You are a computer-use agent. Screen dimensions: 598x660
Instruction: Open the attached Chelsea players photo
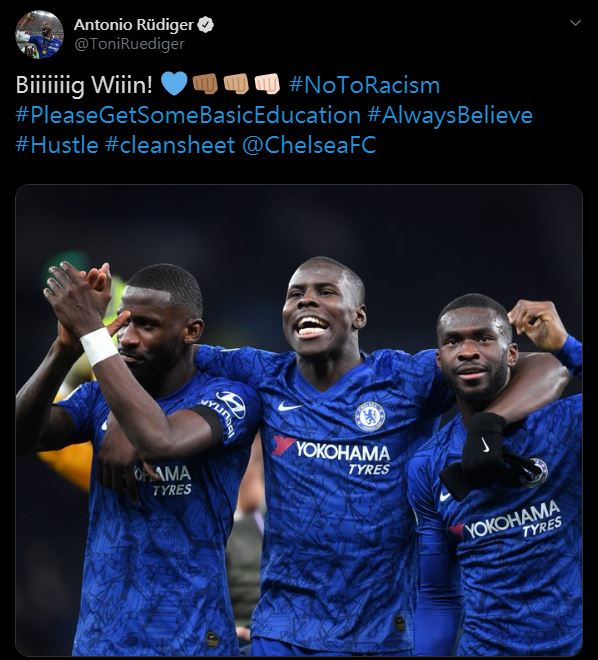(299, 420)
